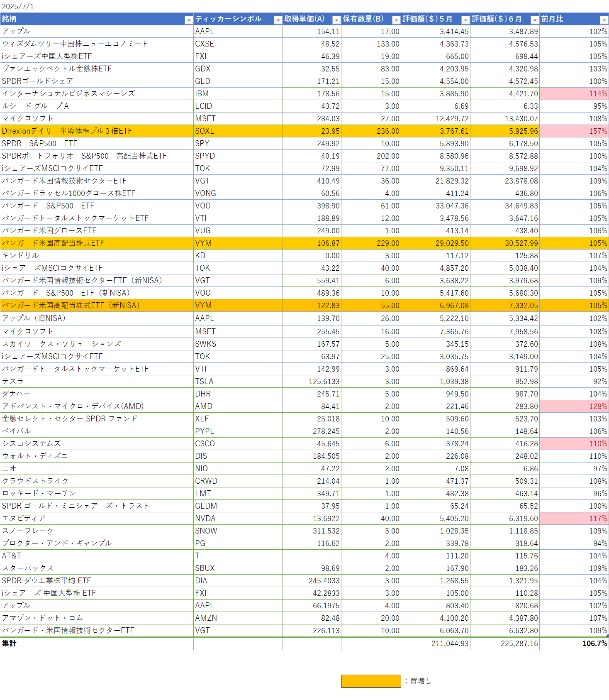Select the date cell 2025/7/1

coord(18,7)
